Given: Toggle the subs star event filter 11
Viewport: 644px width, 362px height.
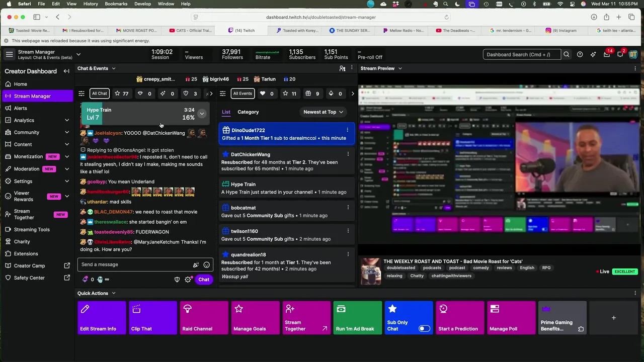Looking at the screenshot, I should (x=289, y=94).
